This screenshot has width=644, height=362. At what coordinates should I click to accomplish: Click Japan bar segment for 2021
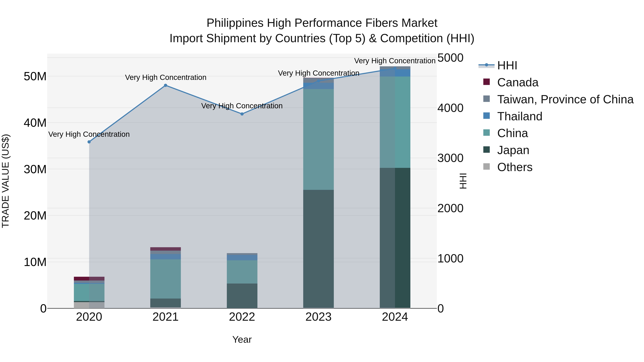[165, 303]
